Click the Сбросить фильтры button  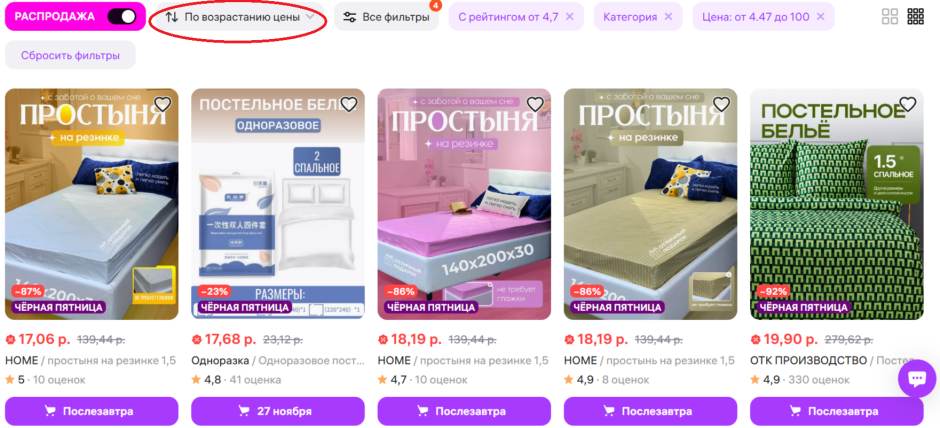point(70,55)
